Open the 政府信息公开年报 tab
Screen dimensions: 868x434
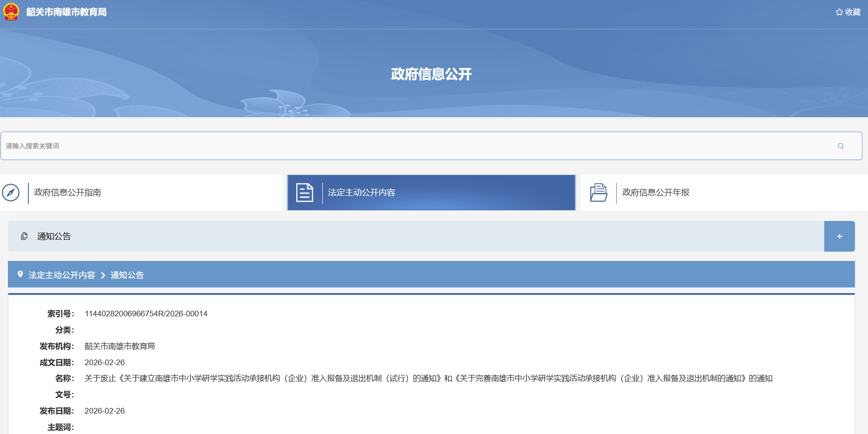click(655, 192)
